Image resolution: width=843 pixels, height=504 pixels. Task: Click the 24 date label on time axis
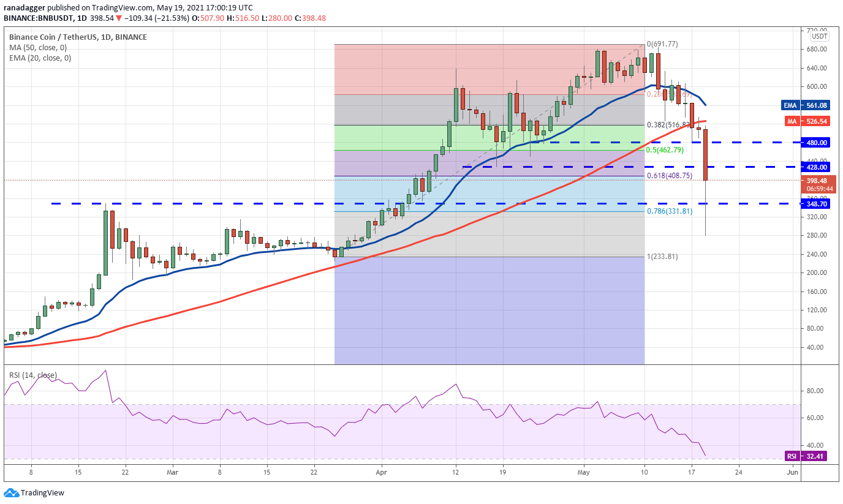[738, 472]
